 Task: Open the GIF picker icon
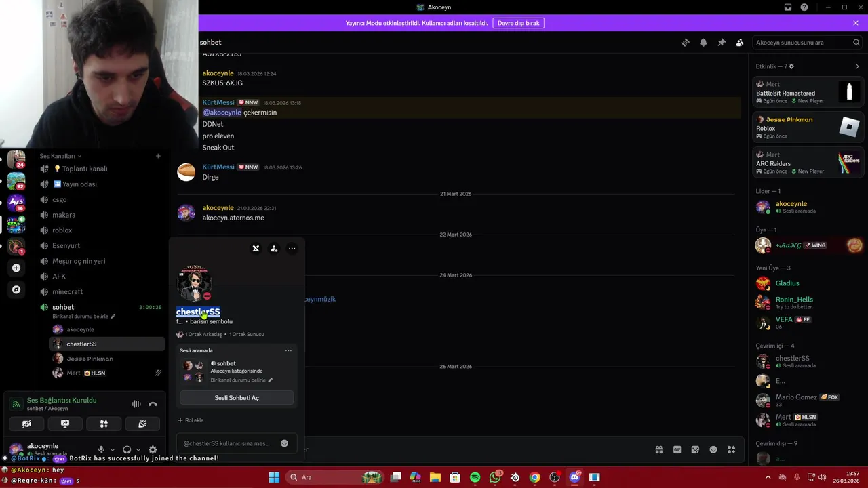tap(677, 449)
